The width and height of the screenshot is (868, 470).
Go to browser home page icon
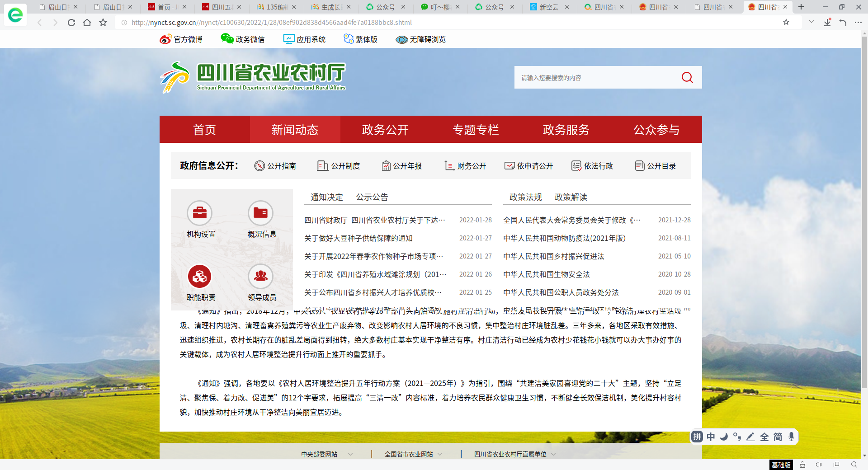87,23
